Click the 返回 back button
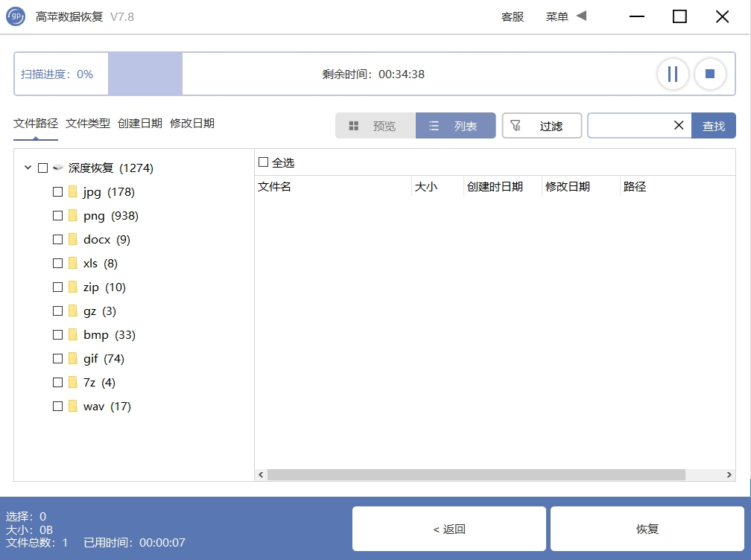 449,528
